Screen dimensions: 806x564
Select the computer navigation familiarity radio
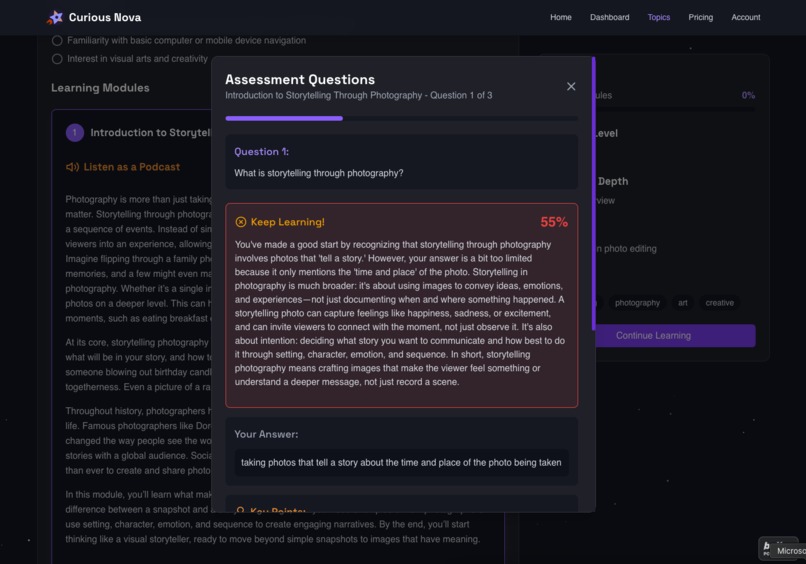click(57, 41)
